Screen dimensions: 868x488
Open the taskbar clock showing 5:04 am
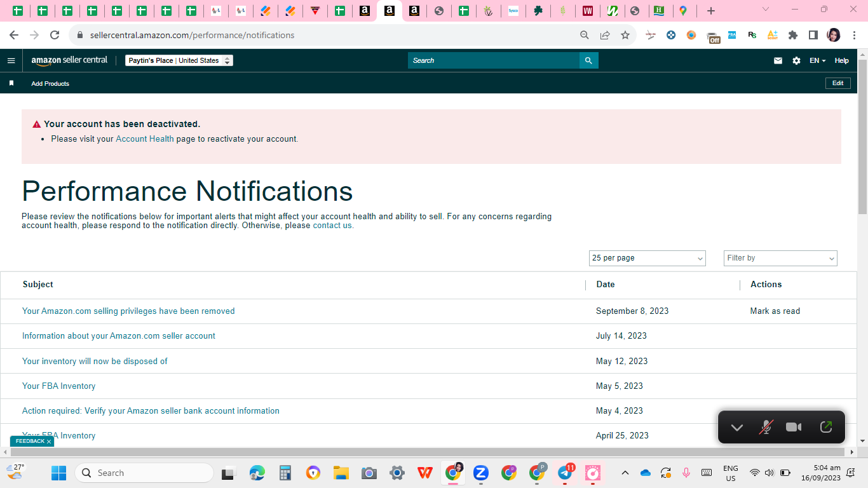point(821,473)
